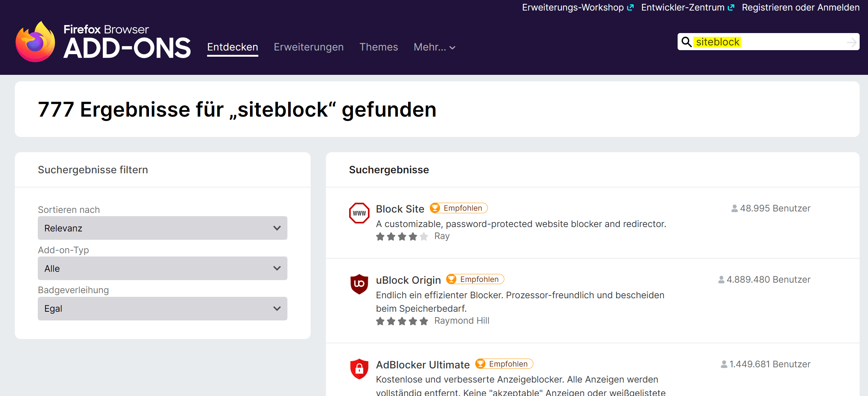This screenshot has width=868, height=396.
Task: Click the user icon next to 1.449.681 Benutzer
Action: 724,364
